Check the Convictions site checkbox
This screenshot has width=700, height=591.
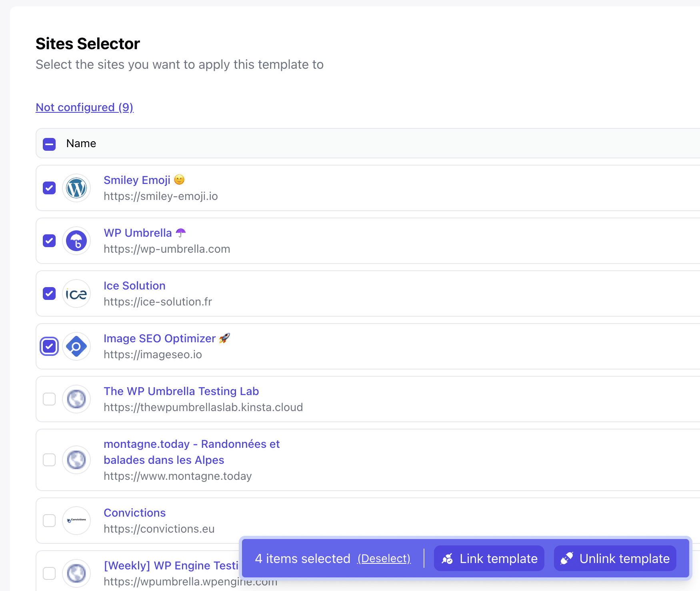[49, 521]
